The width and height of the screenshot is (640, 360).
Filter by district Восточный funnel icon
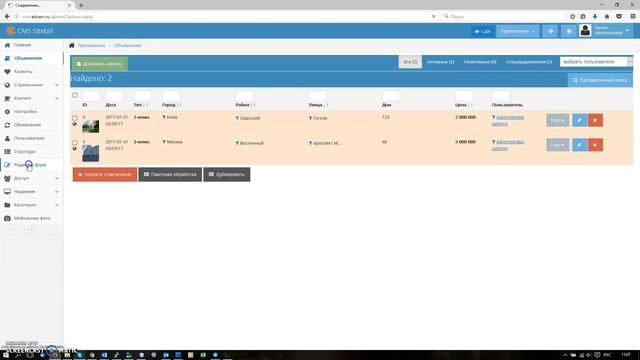[x=237, y=143]
